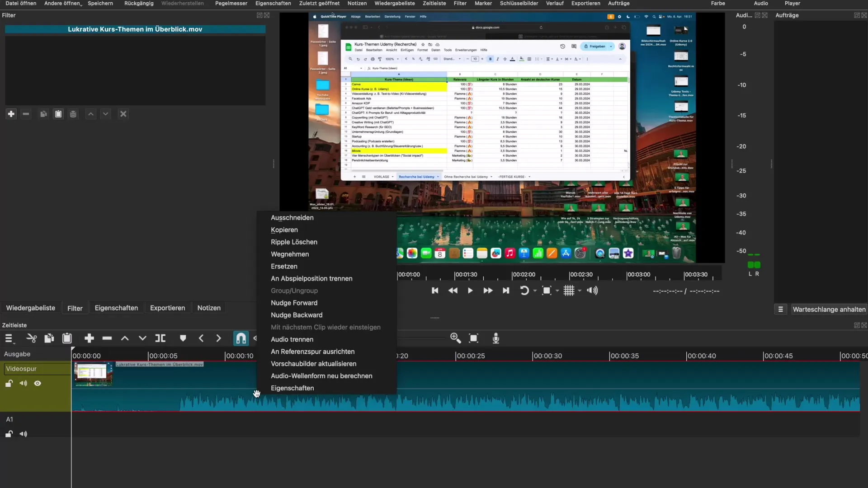This screenshot has height=488, width=868.
Task: Skip to start of video
Action: pos(435,291)
